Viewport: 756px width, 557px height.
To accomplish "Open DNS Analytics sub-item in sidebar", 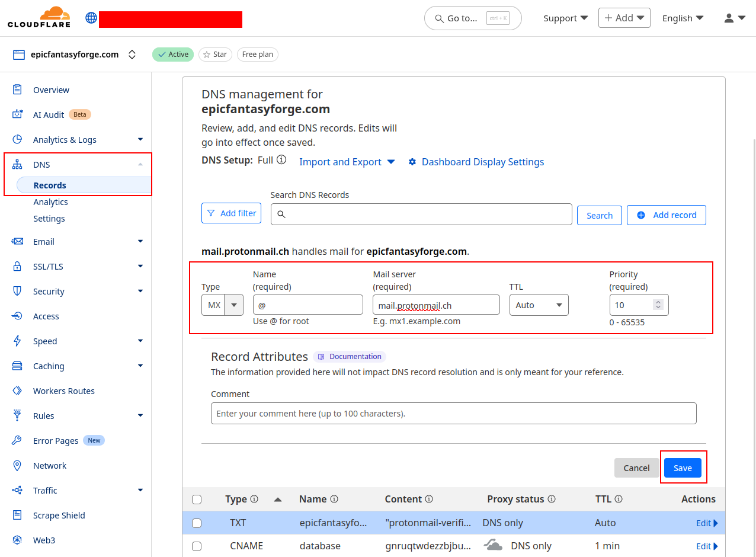I will tap(50, 202).
